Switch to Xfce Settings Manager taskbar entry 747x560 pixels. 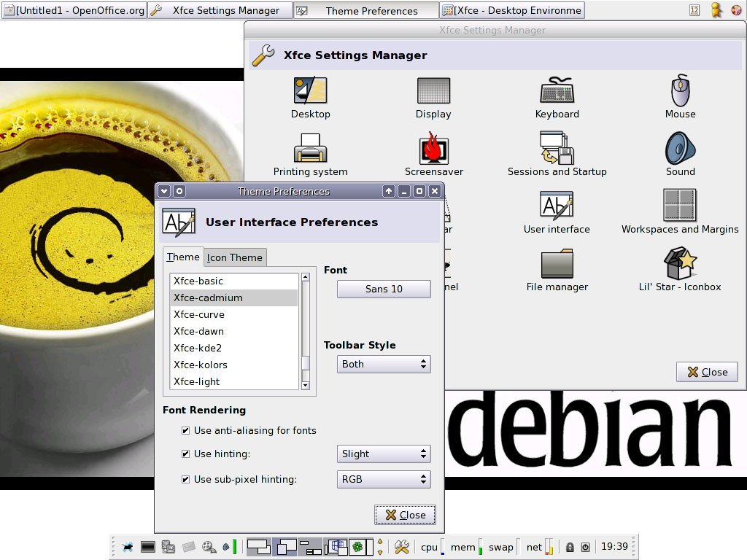pyautogui.click(x=220, y=10)
